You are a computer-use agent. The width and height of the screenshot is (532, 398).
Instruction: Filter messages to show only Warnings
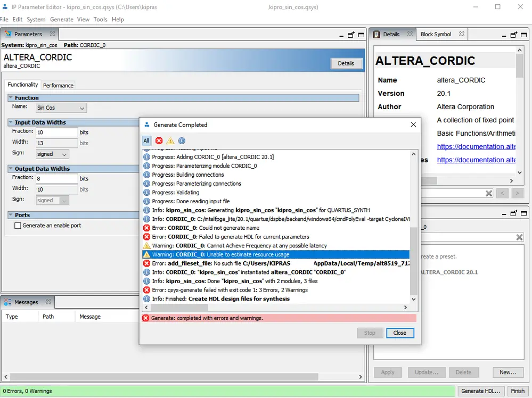(171, 140)
